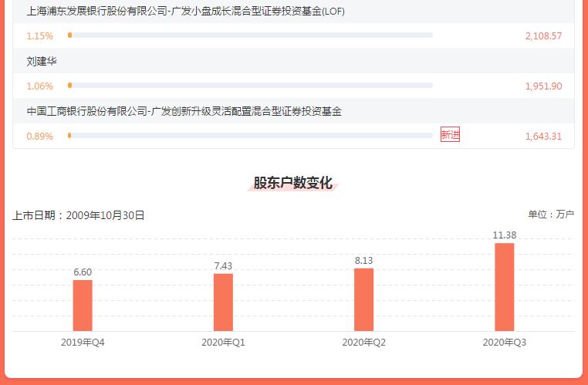Click the 2020年Q1 bar in chart
This screenshot has width=588, height=385.
click(223, 302)
